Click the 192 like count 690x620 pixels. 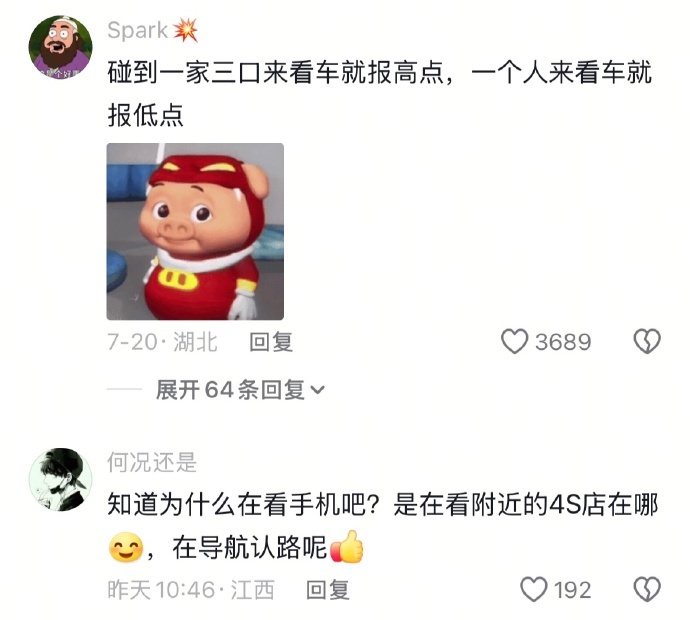click(x=572, y=590)
